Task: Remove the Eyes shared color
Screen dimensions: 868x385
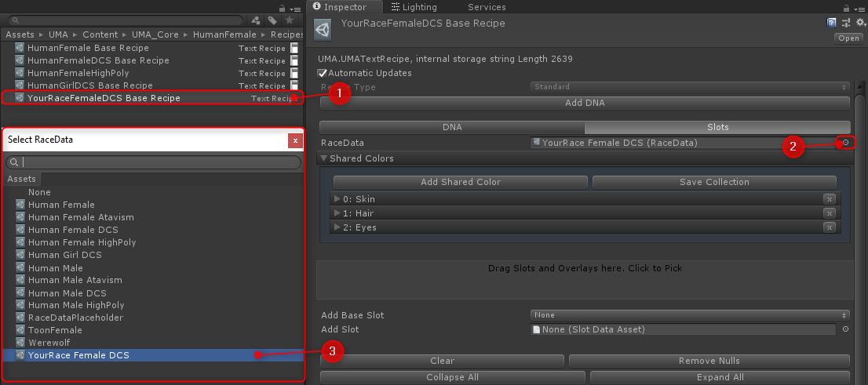Action: pos(829,227)
